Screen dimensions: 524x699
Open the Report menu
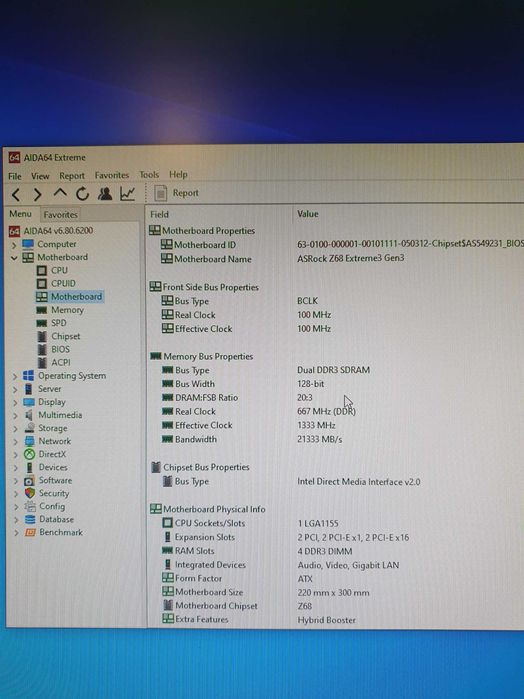coord(72,176)
